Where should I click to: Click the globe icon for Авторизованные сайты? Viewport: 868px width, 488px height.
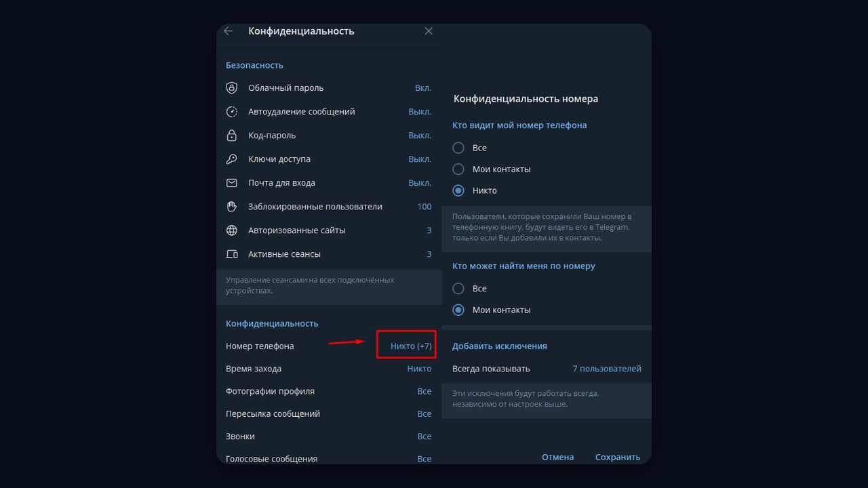[x=232, y=230]
